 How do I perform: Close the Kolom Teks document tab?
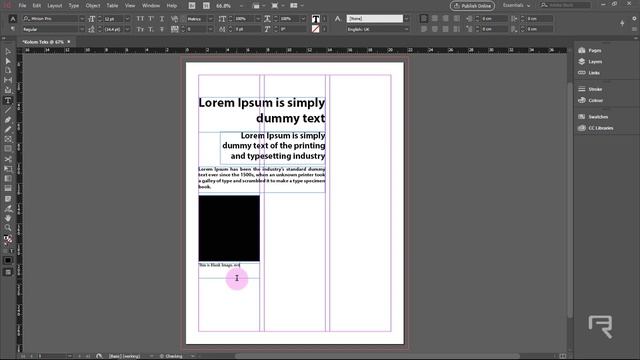point(69,42)
